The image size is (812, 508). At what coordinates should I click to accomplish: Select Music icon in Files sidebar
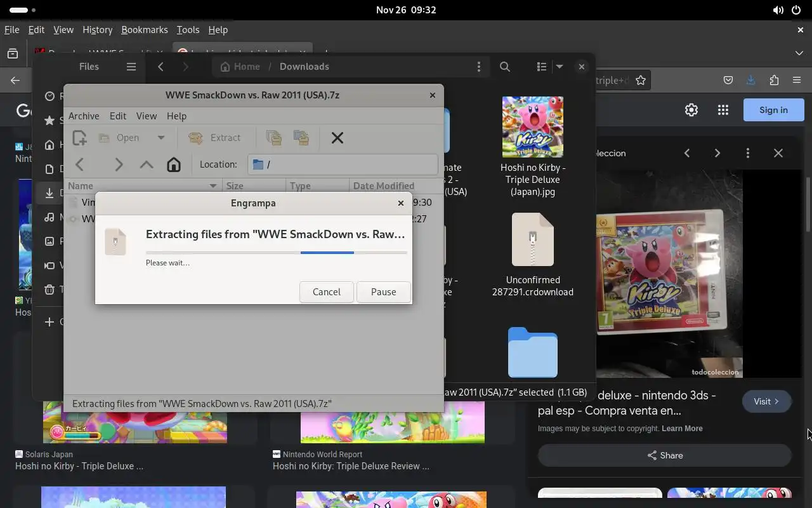[x=49, y=217]
